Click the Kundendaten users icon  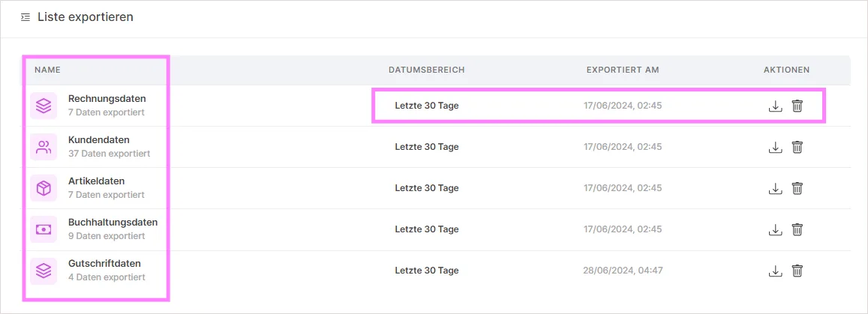click(x=44, y=147)
